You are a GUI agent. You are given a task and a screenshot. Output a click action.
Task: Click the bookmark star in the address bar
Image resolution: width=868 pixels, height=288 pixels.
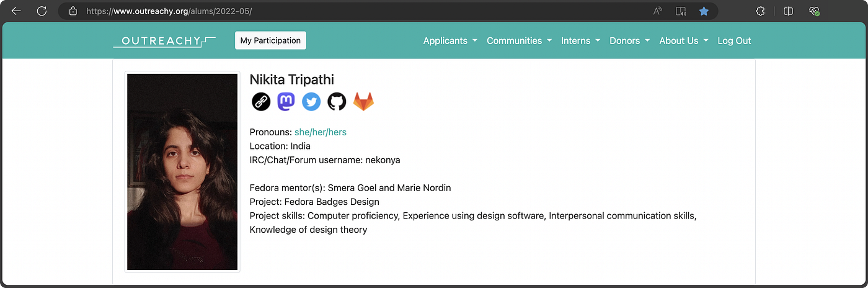click(704, 11)
